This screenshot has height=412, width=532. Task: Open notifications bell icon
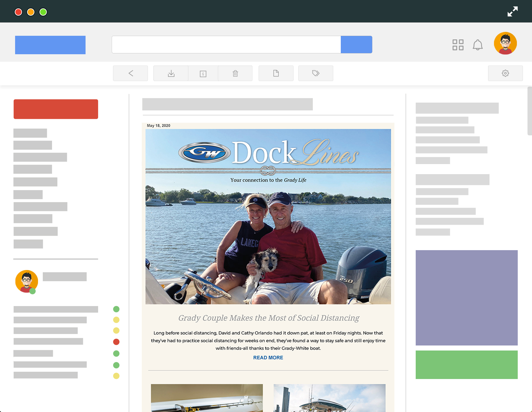coord(478,45)
